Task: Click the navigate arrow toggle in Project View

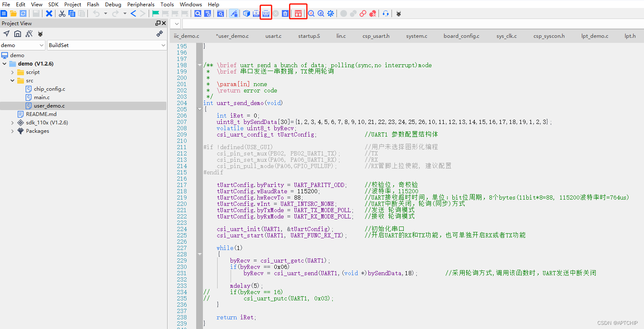Action: (6, 34)
